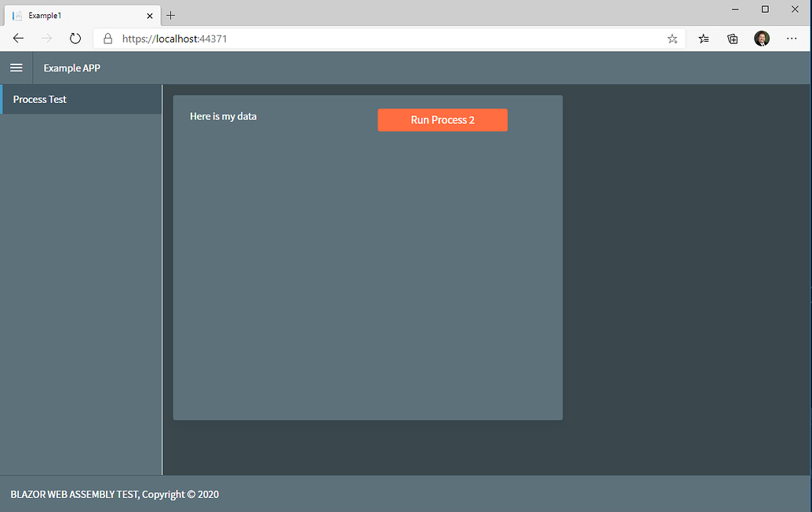Click the site security lock icon

107,38
